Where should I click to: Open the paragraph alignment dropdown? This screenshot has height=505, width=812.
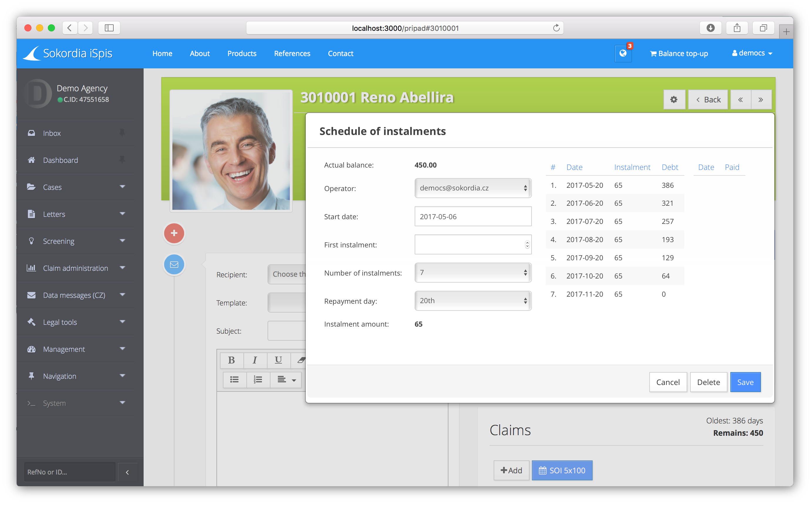point(286,380)
